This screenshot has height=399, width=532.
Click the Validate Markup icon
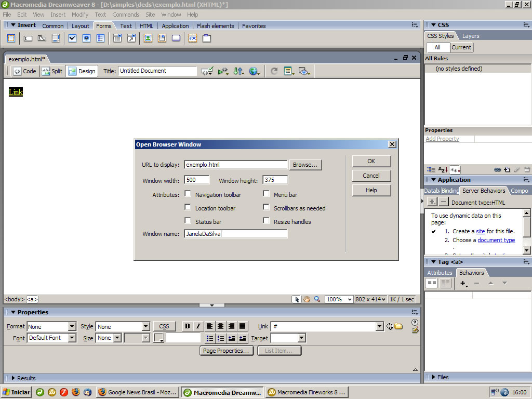[x=223, y=71]
